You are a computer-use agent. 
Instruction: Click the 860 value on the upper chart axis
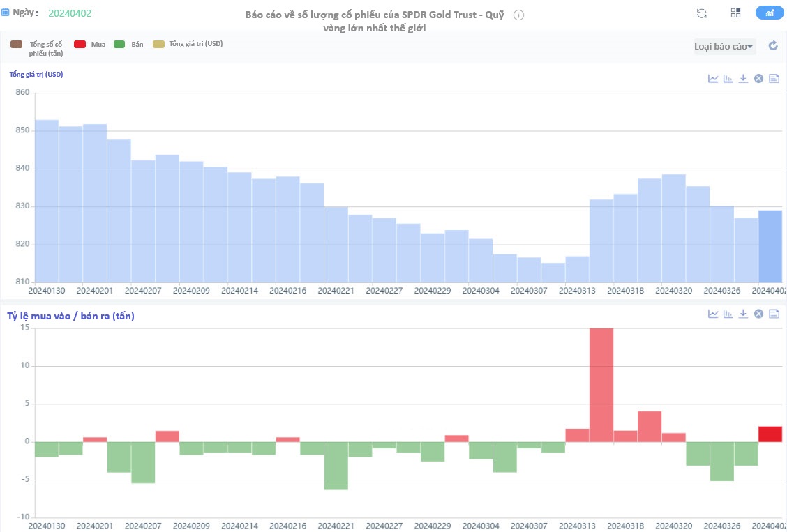point(24,93)
